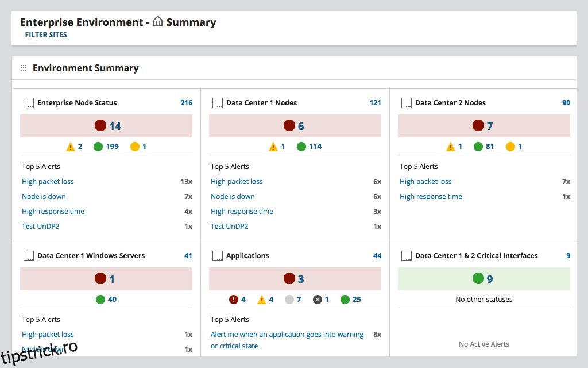Open Test UnDP2 alert in Enterprise Node Status

41,227
